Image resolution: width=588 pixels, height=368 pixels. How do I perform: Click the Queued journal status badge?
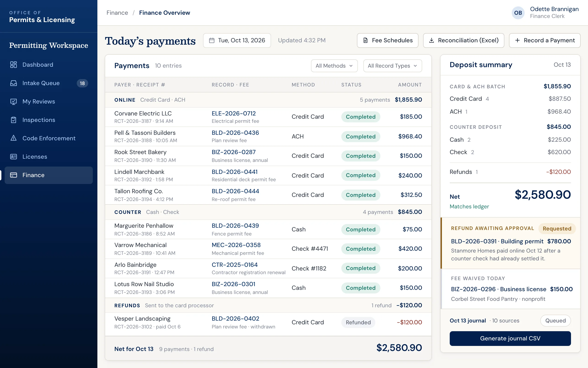(555, 321)
